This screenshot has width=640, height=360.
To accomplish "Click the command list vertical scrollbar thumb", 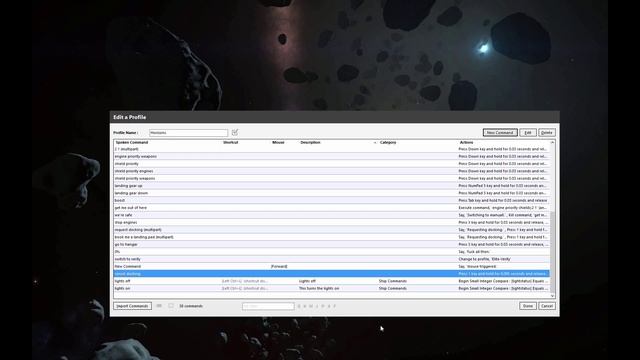I will click(x=553, y=251).
